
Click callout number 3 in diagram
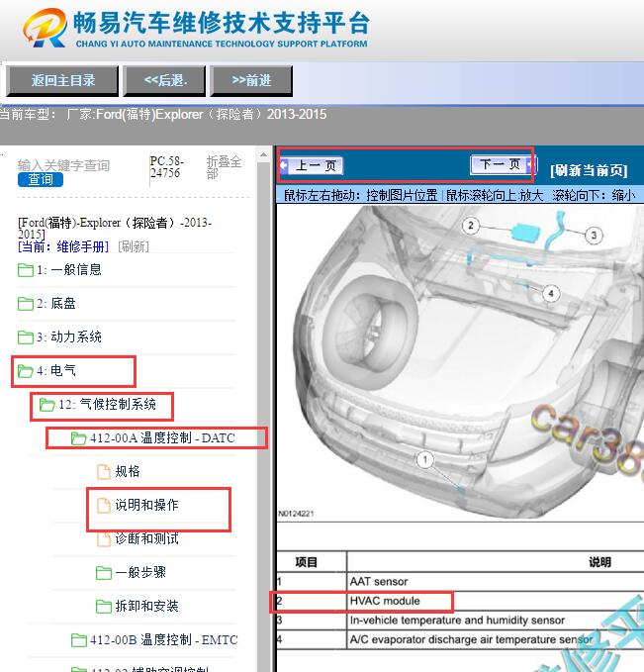pyautogui.click(x=594, y=235)
